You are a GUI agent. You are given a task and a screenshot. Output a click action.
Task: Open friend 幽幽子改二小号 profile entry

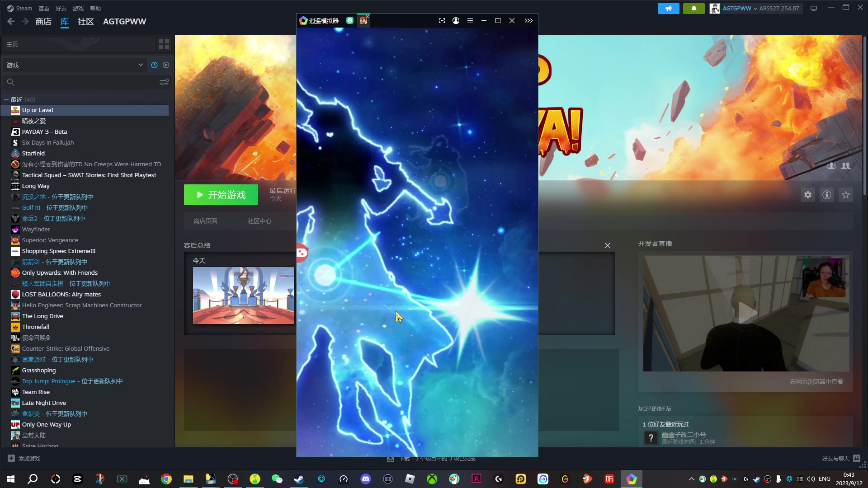click(x=684, y=437)
